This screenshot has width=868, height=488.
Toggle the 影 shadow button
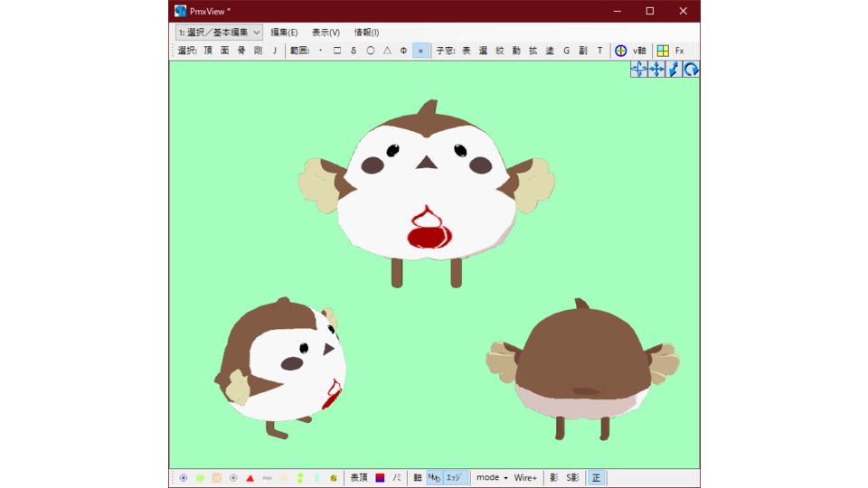(553, 477)
